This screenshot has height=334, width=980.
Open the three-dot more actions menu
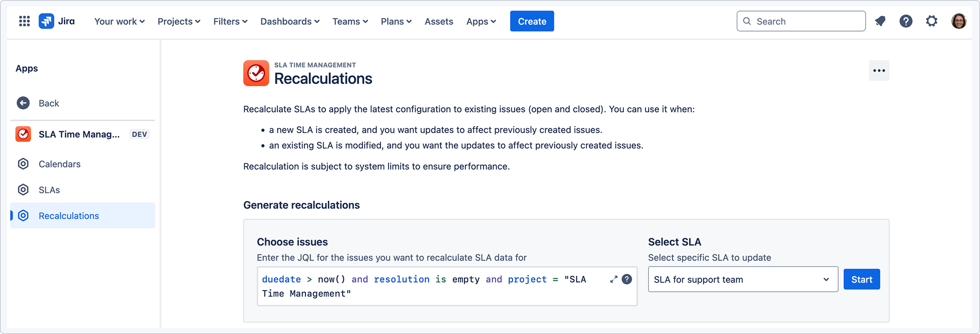click(x=879, y=70)
